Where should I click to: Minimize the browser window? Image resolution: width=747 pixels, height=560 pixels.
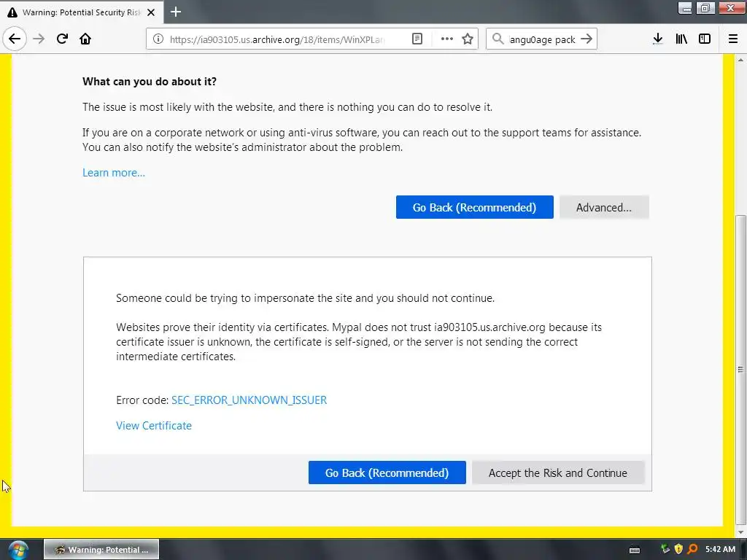pyautogui.click(x=684, y=8)
